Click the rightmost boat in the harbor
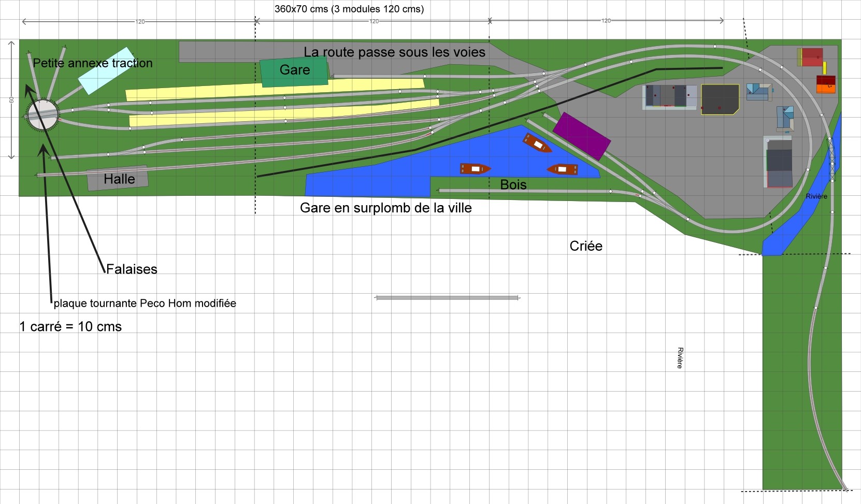This screenshot has width=861, height=504. [563, 169]
